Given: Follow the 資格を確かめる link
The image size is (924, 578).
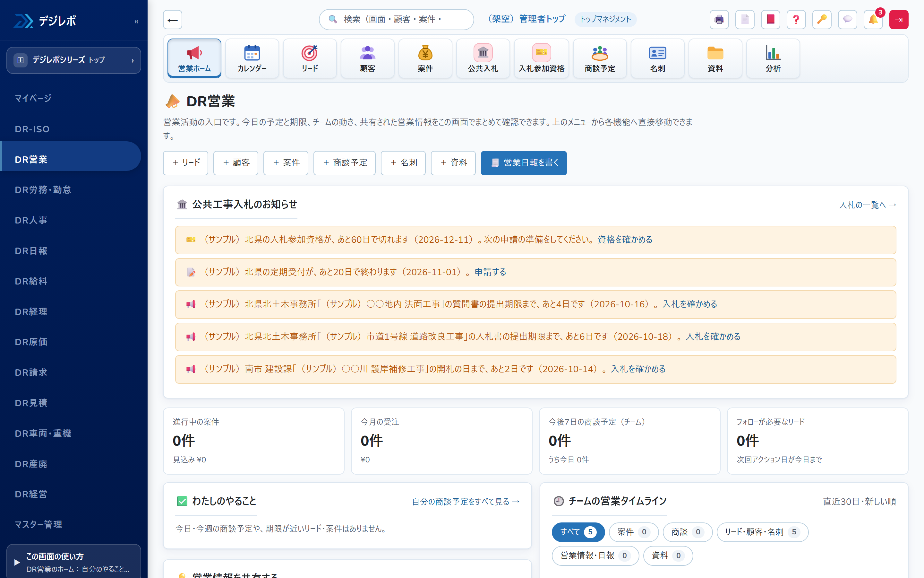Looking at the screenshot, I should point(625,239).
